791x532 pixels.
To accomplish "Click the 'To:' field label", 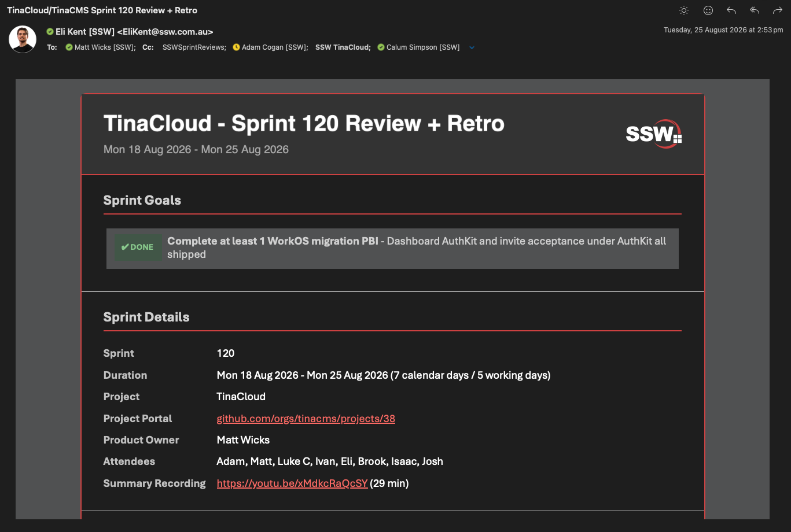I will (x=52, y=47).
